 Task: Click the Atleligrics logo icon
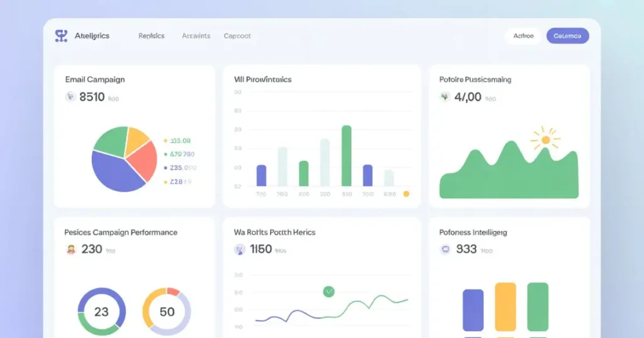tap(61, 36)
